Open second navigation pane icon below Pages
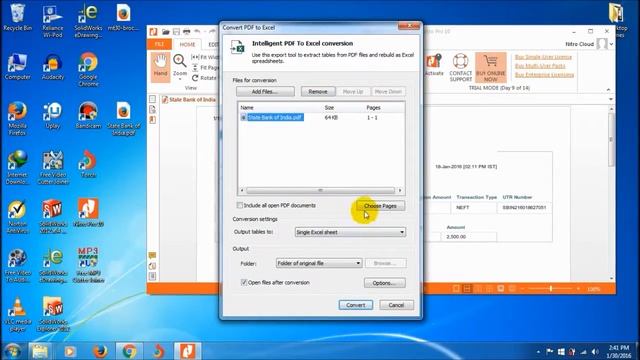Screen dimensions: 640x360 (x=153, y=109)
